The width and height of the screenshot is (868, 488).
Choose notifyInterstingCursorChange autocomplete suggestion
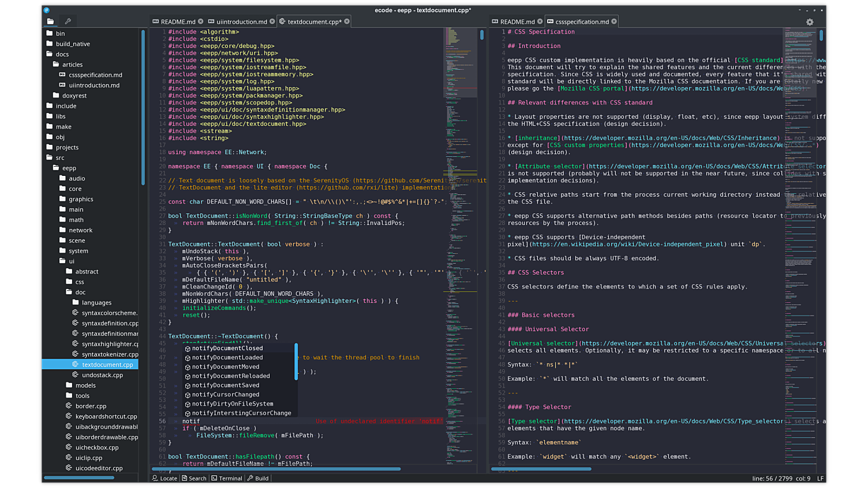coord(239,413)
